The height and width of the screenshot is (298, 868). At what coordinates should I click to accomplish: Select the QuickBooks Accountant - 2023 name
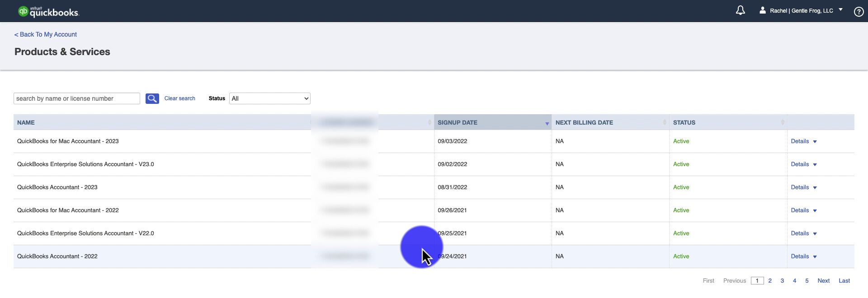tap(57, 187)
